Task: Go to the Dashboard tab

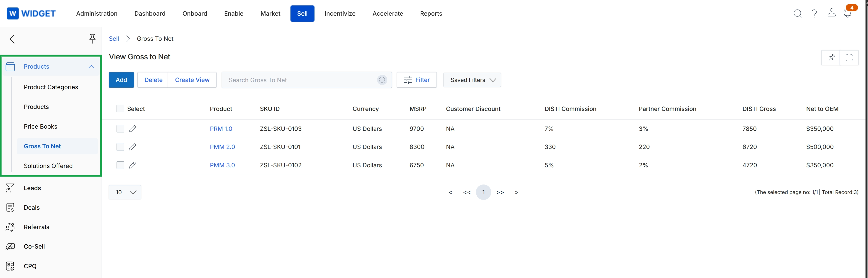Action: point(150,13)
